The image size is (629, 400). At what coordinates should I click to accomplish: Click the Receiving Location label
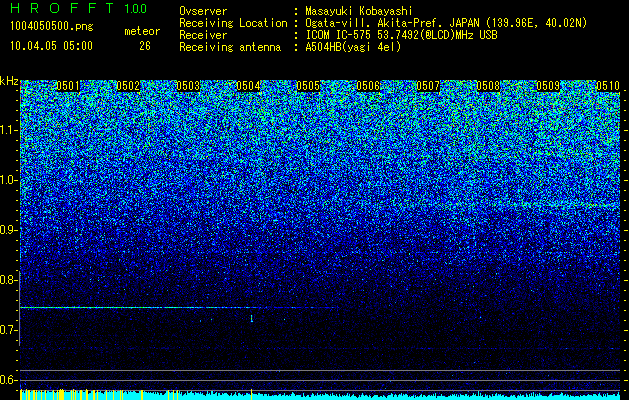pos(233,23)
